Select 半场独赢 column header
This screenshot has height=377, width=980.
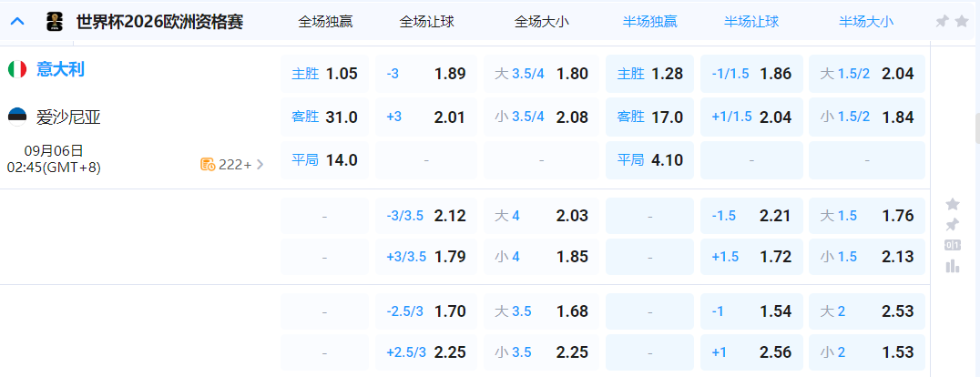(x=649, y=22)
